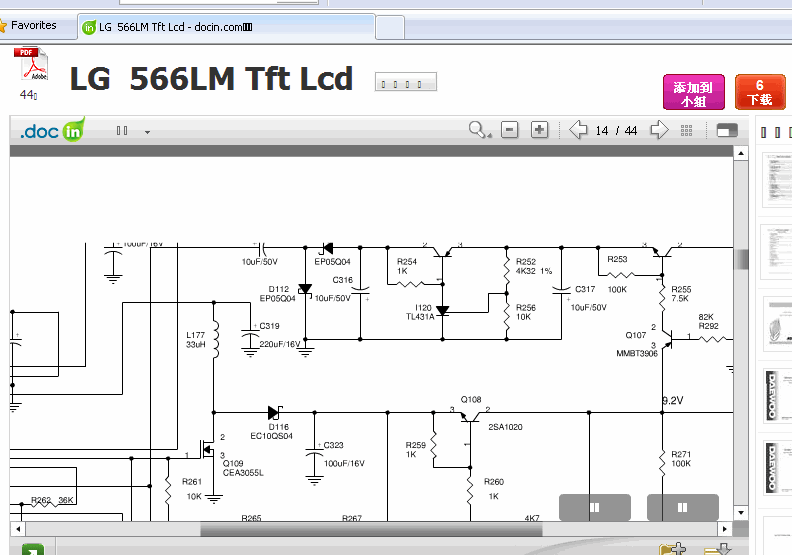Click the view label in the docin toolbar
Viewport: 792px width, 555px height.
click(x=122, y=131)
